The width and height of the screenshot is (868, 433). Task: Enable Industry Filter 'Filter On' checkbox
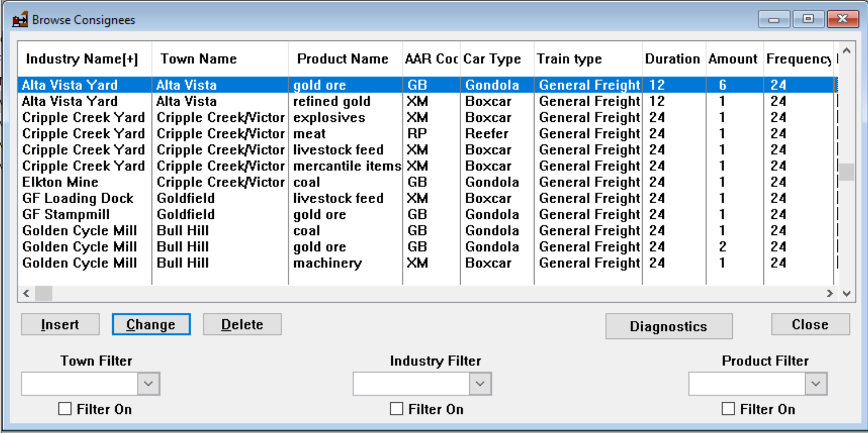pos(396,409)
